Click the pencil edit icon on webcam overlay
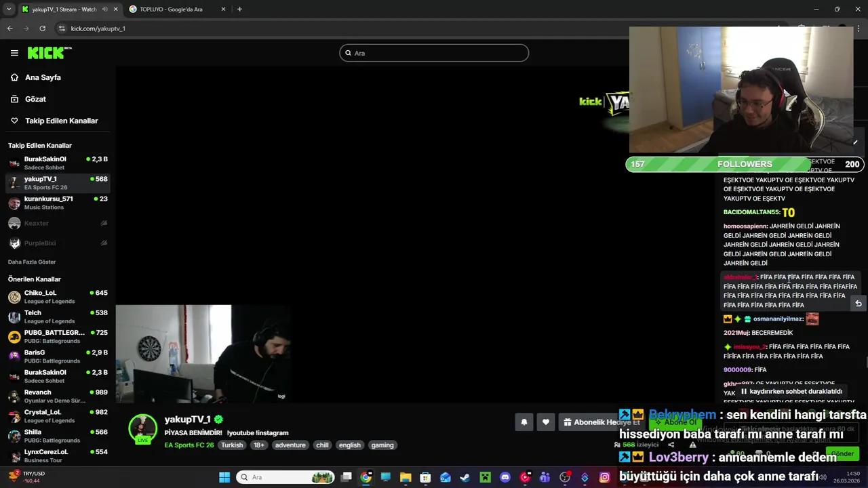The image size is (868, 488). coord(855,142)
